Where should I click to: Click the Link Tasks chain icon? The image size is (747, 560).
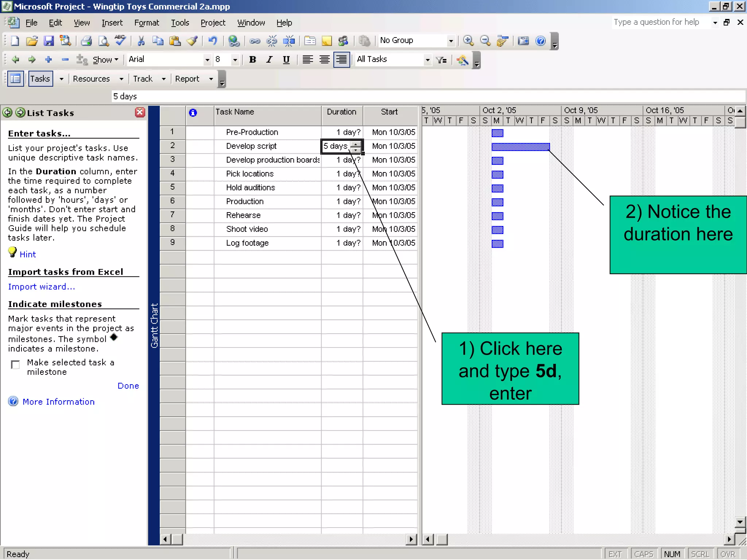(x=255, y=41)
